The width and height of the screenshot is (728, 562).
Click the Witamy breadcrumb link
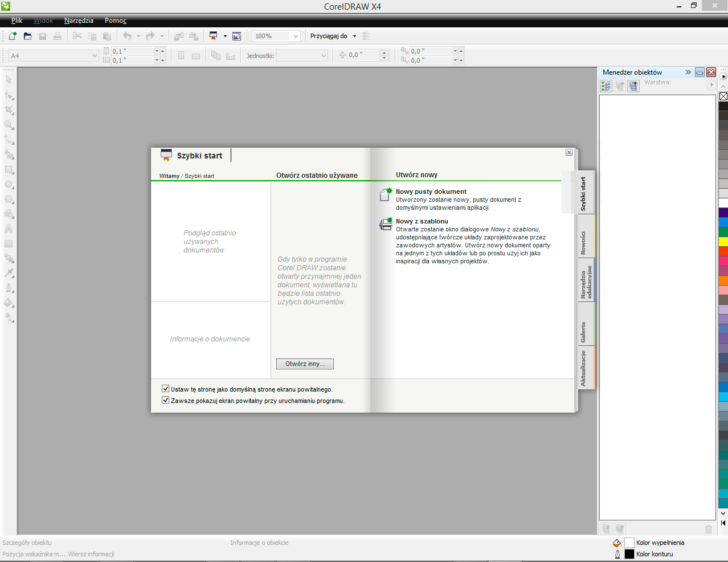point(169,176)
